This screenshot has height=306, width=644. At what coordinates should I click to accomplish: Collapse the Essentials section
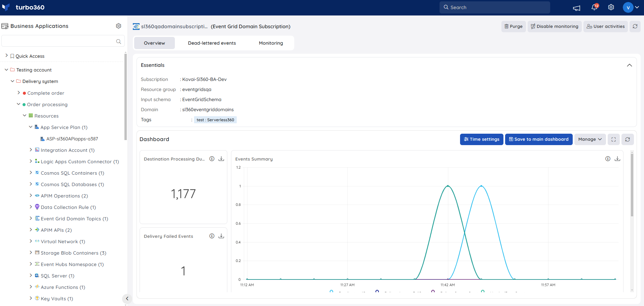(630, 65)
